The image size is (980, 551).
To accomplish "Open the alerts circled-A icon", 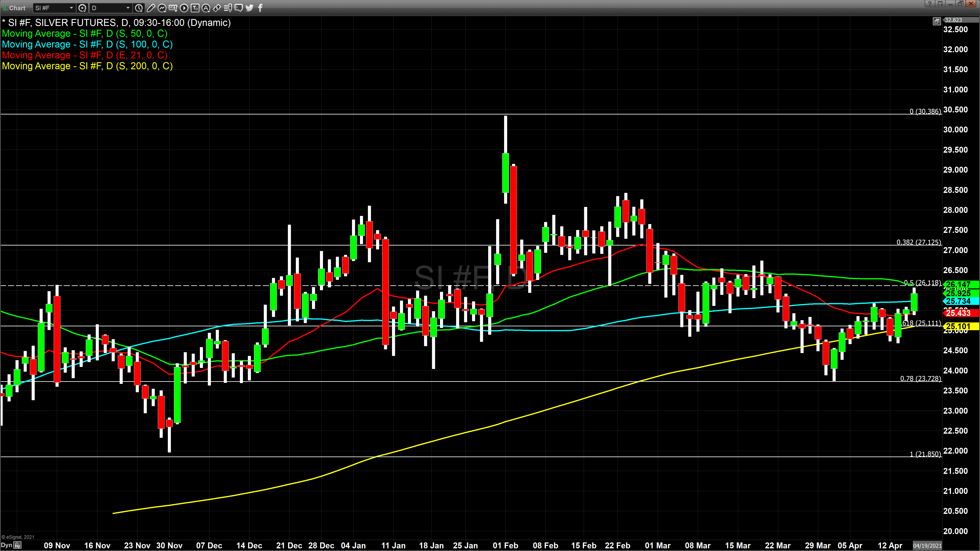I will coord(206,8).
